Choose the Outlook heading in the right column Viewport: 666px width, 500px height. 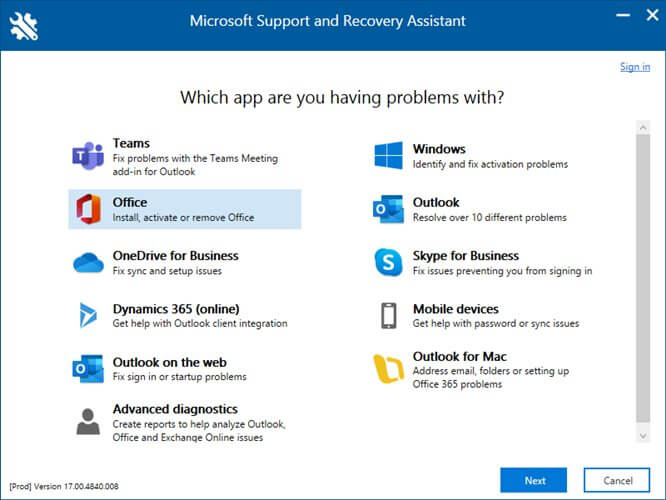pos(436,202)
